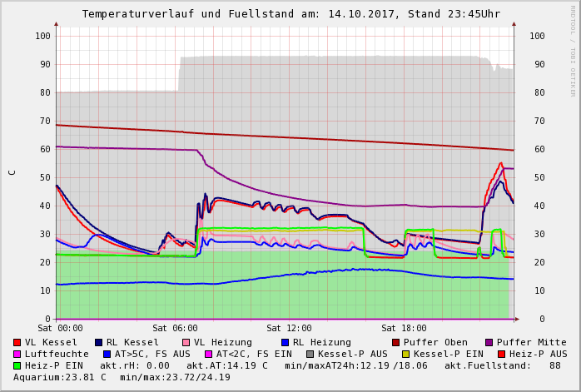Viewport: 581px width, 392px height.
Task: Click the red VL Kessel legend swatch
Action: click(x=17, y=342)
